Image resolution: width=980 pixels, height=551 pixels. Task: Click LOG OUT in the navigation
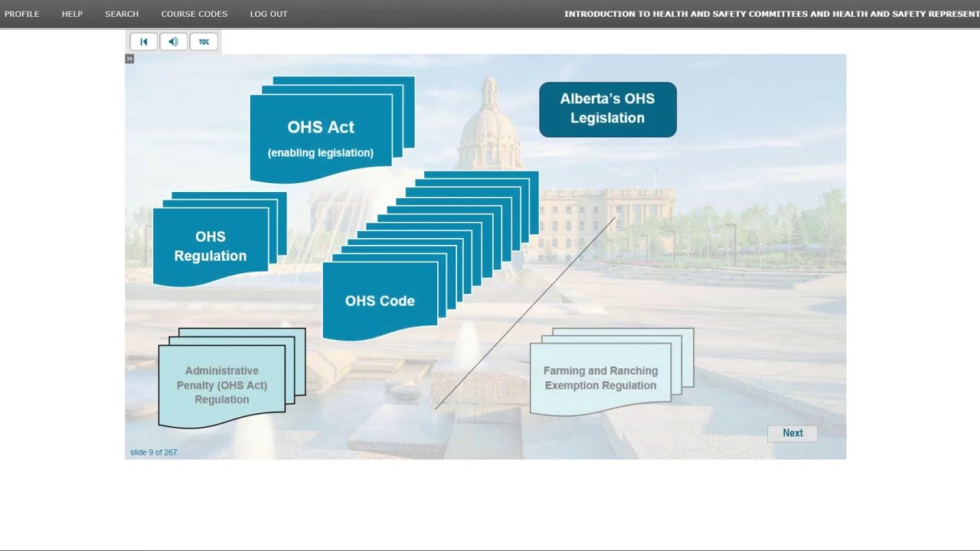pos(268,14)
